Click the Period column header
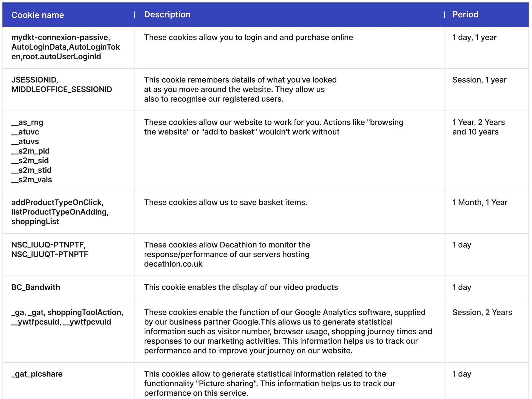 [465, 14]
